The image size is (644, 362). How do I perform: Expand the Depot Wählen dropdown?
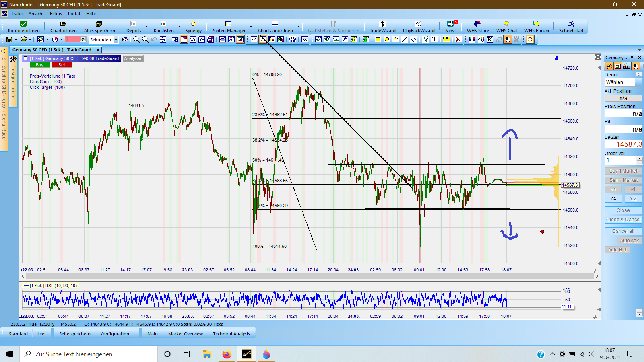pos(638,82)
